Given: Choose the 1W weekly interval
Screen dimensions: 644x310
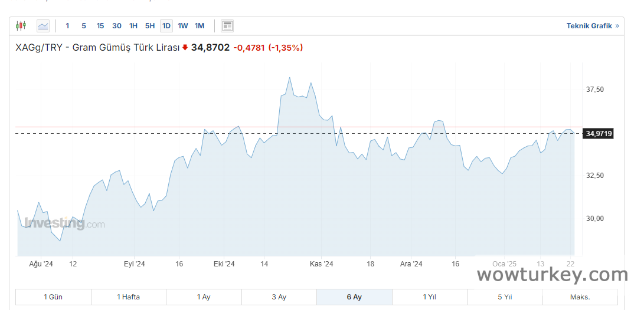Looking at the screenshot, I should (x=183, y=26).
